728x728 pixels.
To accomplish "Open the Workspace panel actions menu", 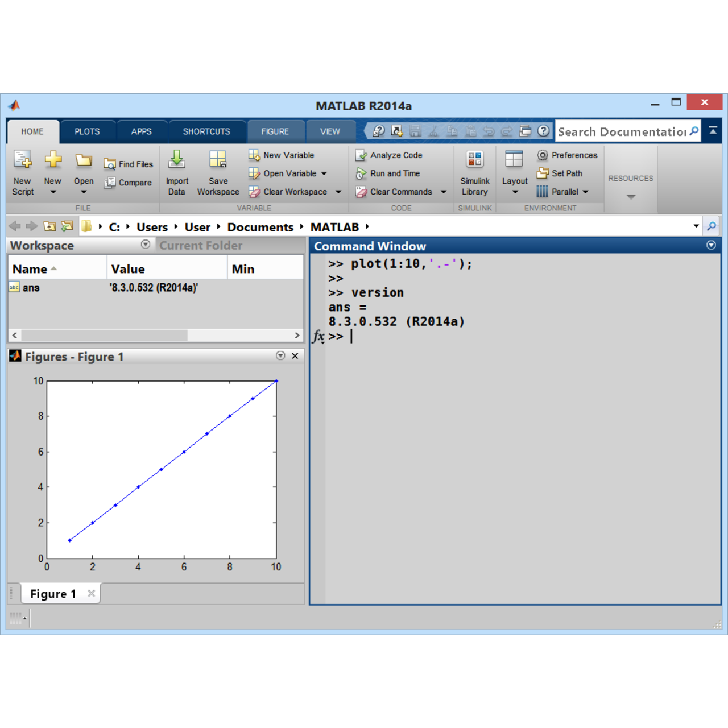I will (x=146, y=245).
